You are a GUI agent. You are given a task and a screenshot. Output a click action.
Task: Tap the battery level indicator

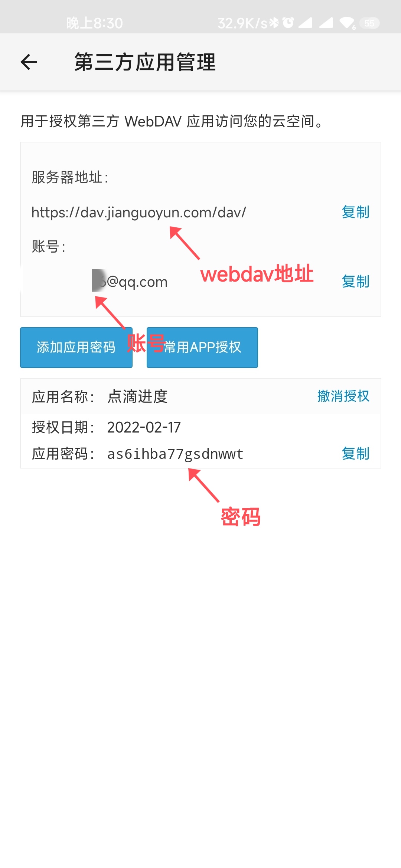(x=369, y=23)
